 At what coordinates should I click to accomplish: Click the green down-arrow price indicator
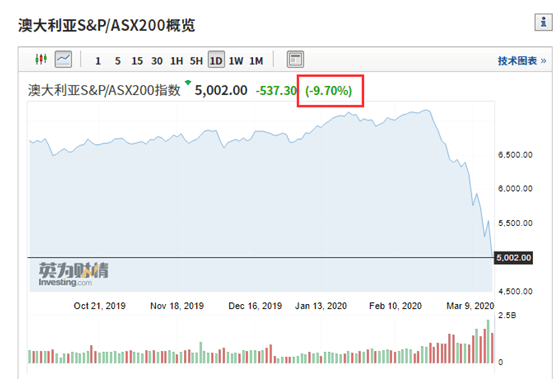point(188,83)
